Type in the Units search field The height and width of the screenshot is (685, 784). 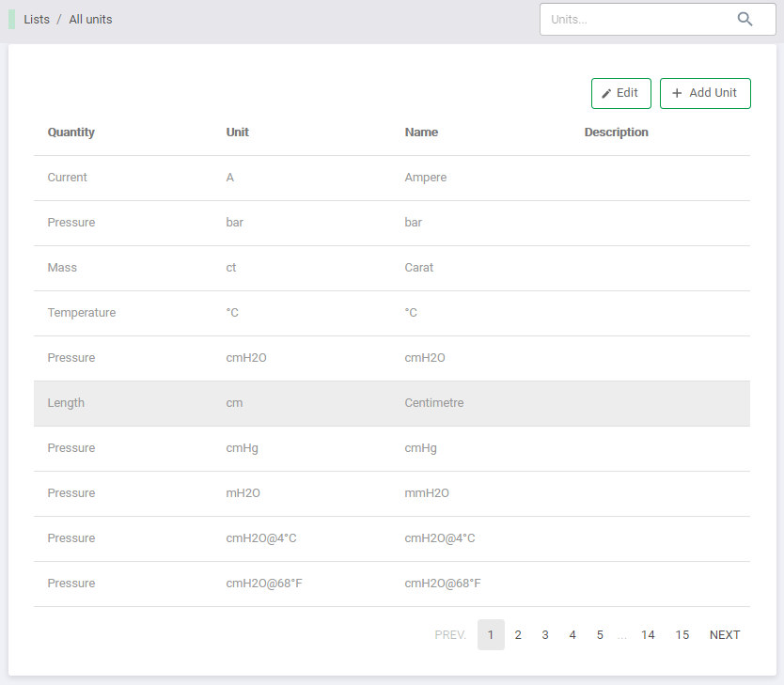point(635,19)
